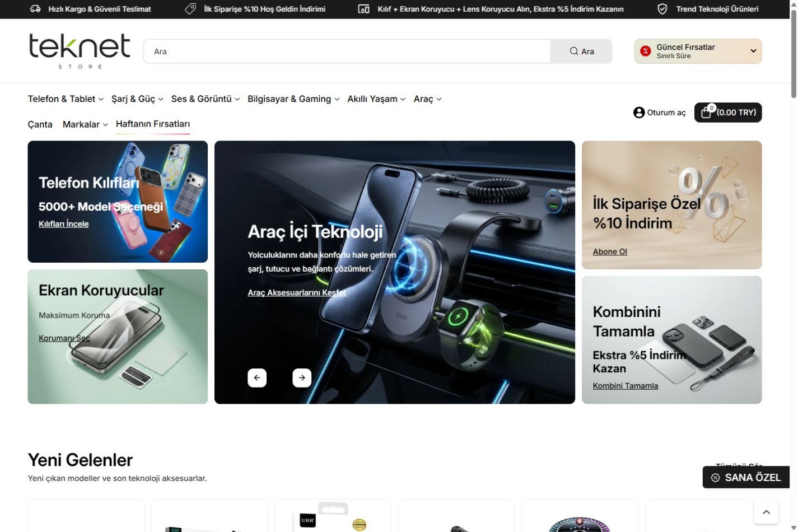Click the shield checkmark icon in top bar
This screenshot has height=532, width=798.
[662, 9]
